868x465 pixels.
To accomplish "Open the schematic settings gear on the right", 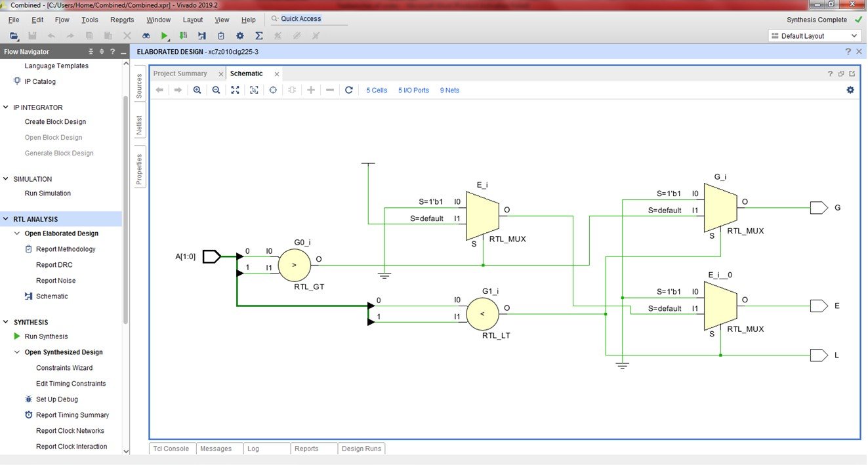I will click(850, 90).
